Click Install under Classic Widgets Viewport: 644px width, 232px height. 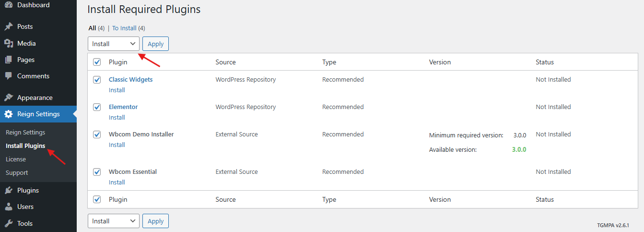tap(117, 90)
